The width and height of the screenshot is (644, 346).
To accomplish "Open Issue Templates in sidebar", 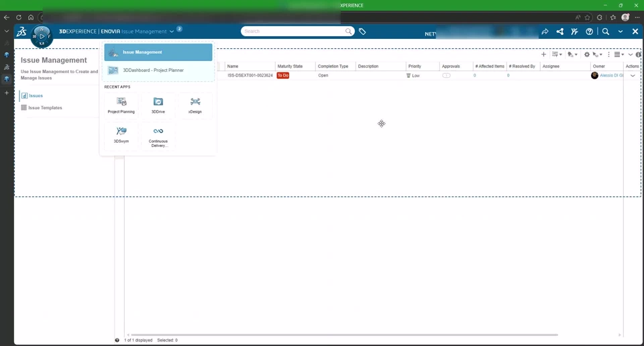I will (x=42, y=107).
